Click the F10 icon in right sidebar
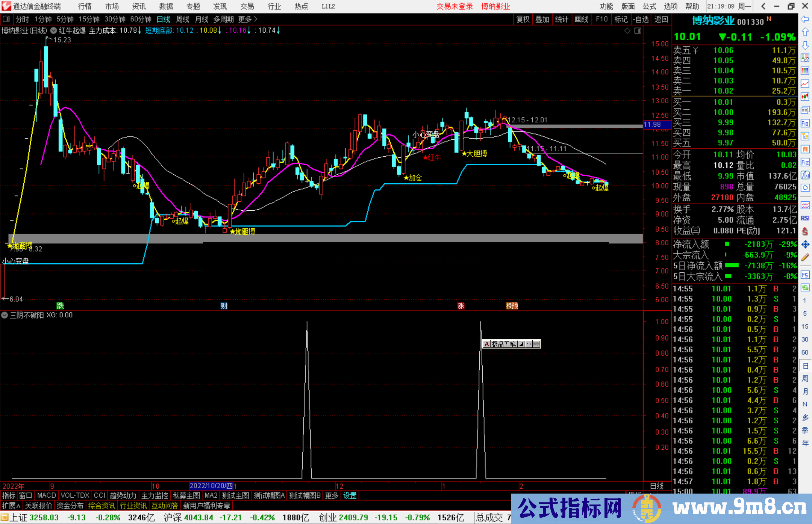 (x=805, y=123)
